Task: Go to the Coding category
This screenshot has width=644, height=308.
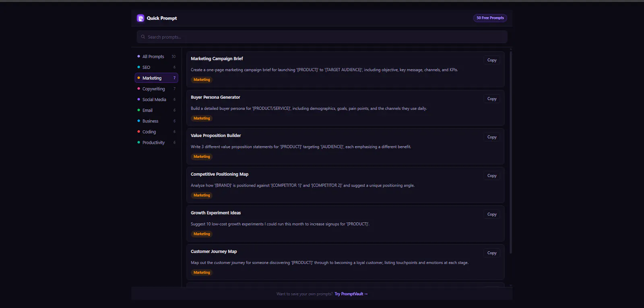Action: 157,132
